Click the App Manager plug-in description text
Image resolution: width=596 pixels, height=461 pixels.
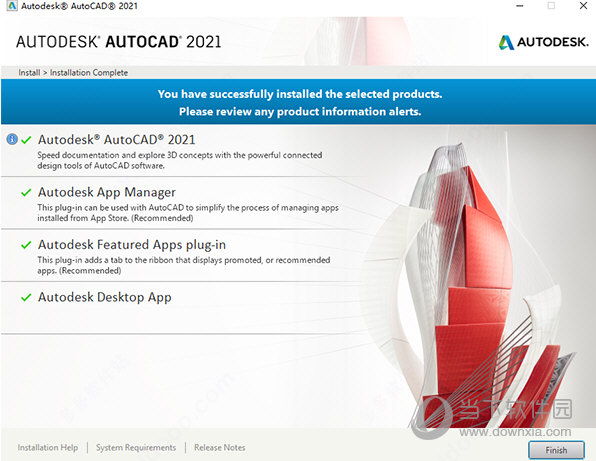(x=188, y=213)
